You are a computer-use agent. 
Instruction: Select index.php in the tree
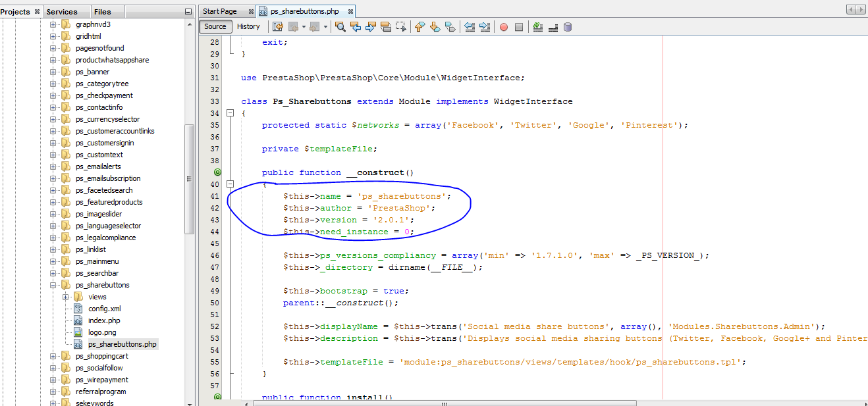pos(104,320)
